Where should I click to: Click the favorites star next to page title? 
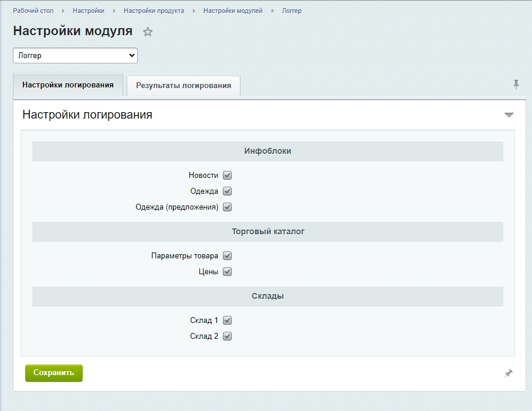[148, 32]
